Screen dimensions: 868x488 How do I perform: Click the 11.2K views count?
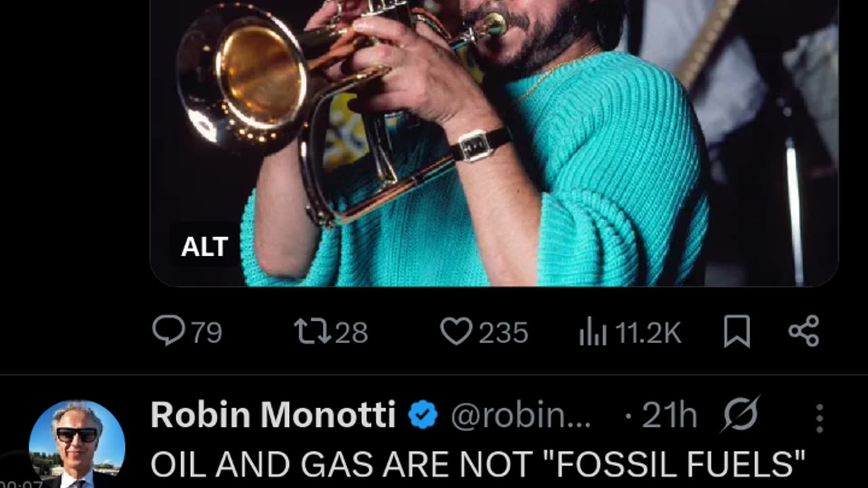(648, 333)
